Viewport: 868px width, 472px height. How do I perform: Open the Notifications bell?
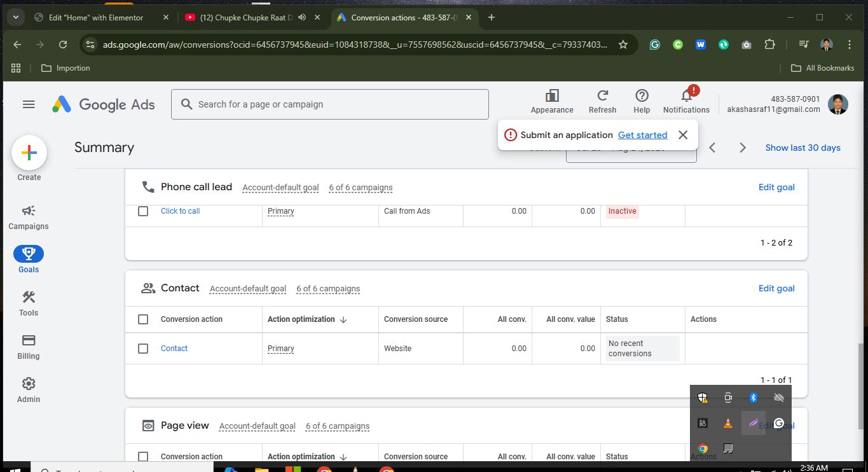tap(685, 101)
